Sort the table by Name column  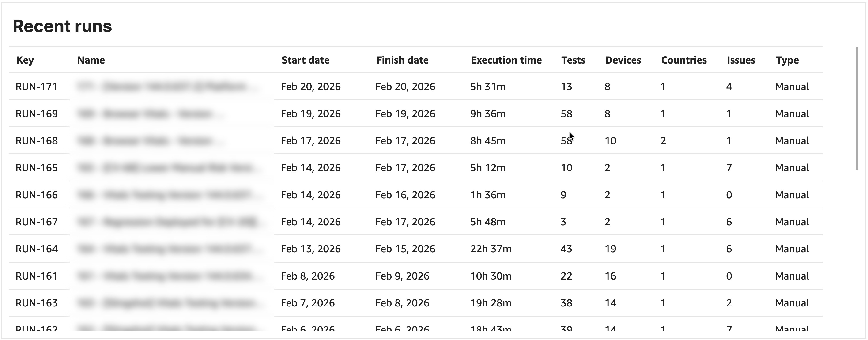[91, 60]
